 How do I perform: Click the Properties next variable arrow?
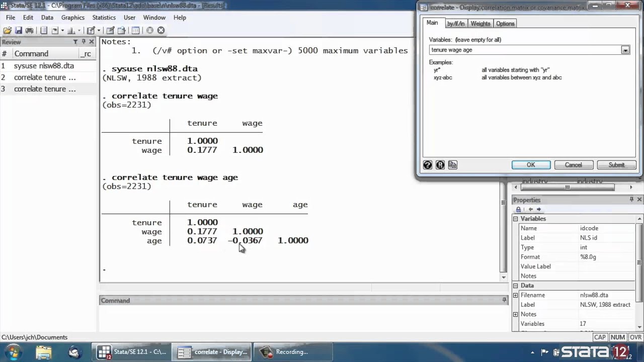(x=539, y=209)
